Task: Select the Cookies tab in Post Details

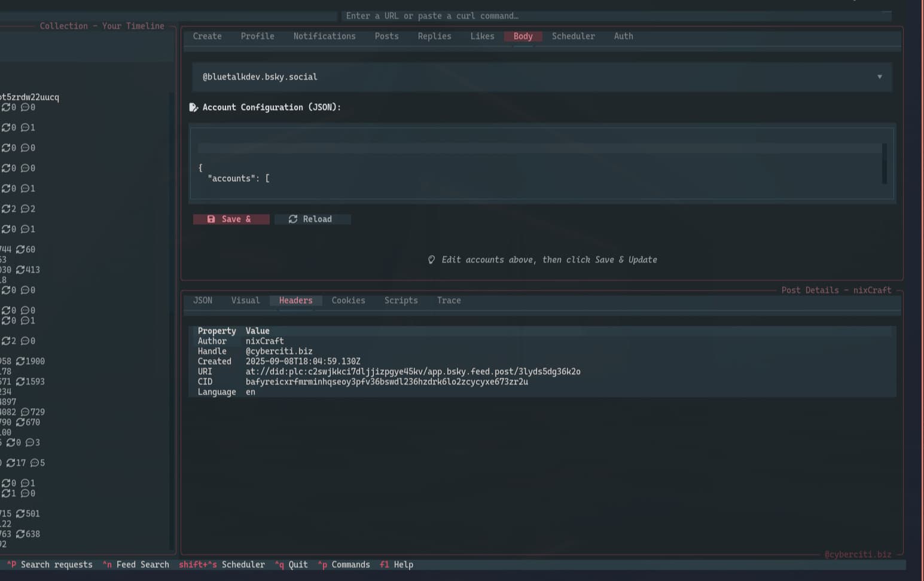Action: pyautogui.click(x=348, y=301)
